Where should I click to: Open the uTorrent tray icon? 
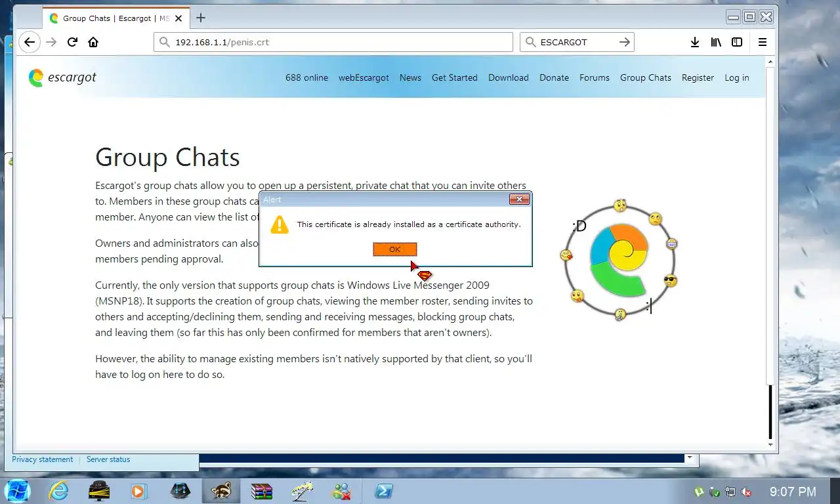coord(700,492)
